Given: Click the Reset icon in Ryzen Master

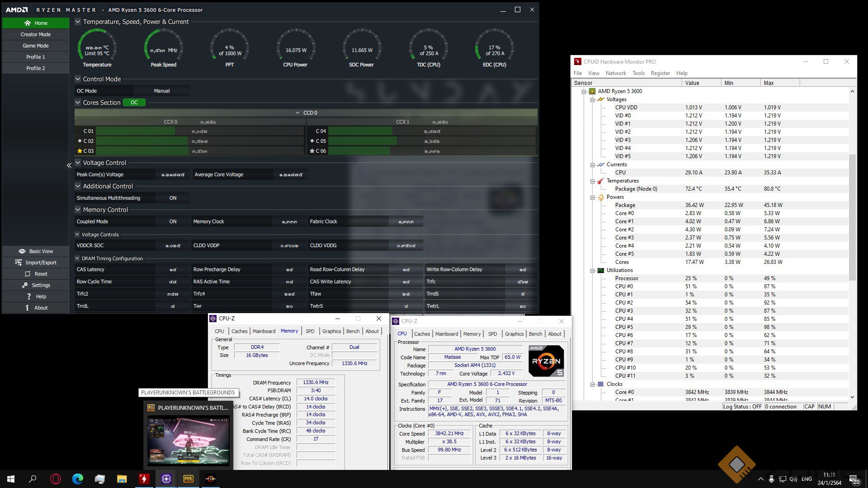Looking at the screenshot, I should [27, 274].
